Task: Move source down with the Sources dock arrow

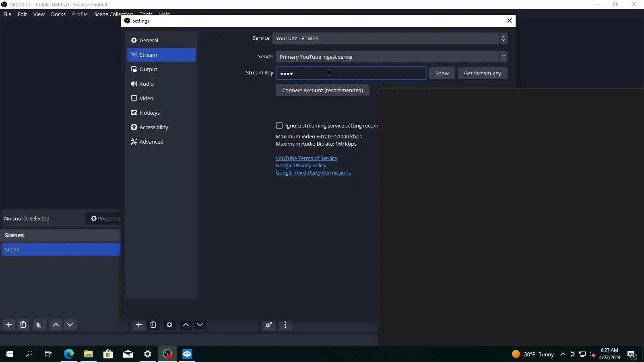Action: pos(200,325)
